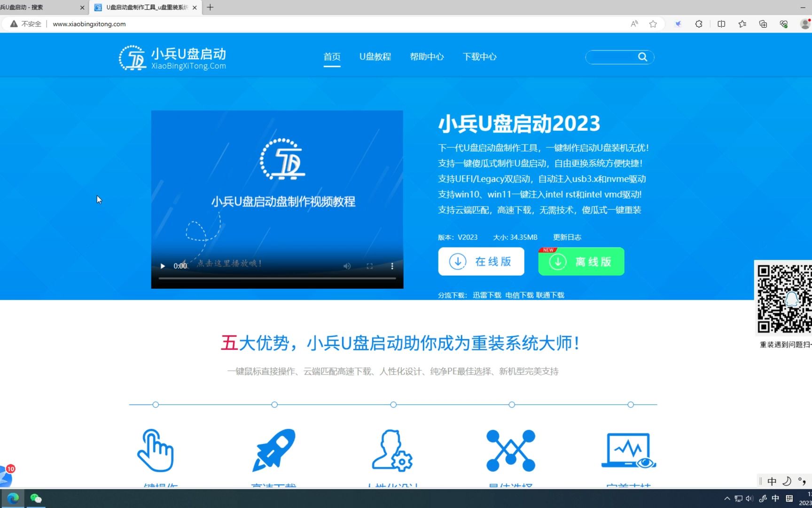
Task: Click the hand pointer one-click operation icon
Action: point(156,450)
